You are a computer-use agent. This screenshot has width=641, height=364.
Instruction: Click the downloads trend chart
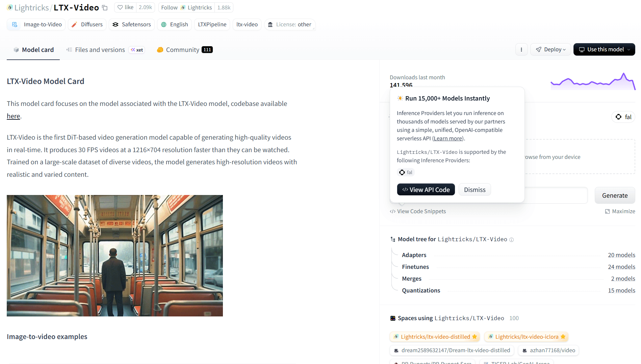tap(593, 82)
